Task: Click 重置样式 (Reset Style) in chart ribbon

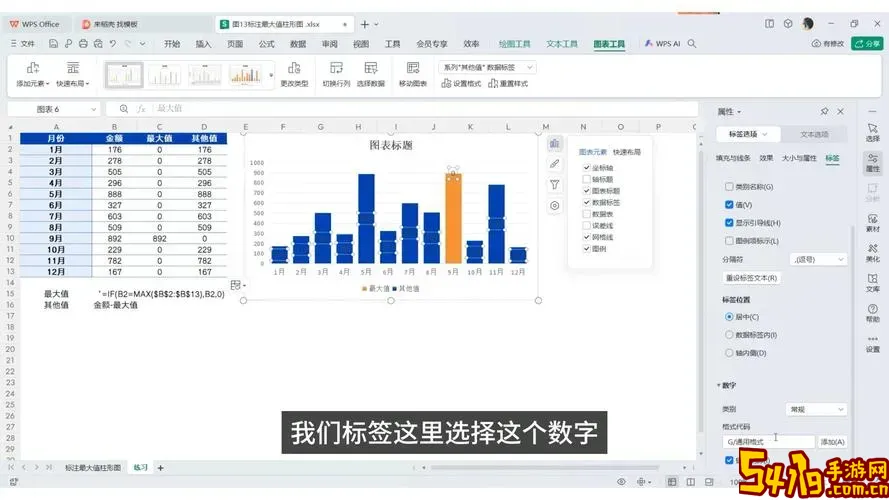Action: (x=508, y=83)
